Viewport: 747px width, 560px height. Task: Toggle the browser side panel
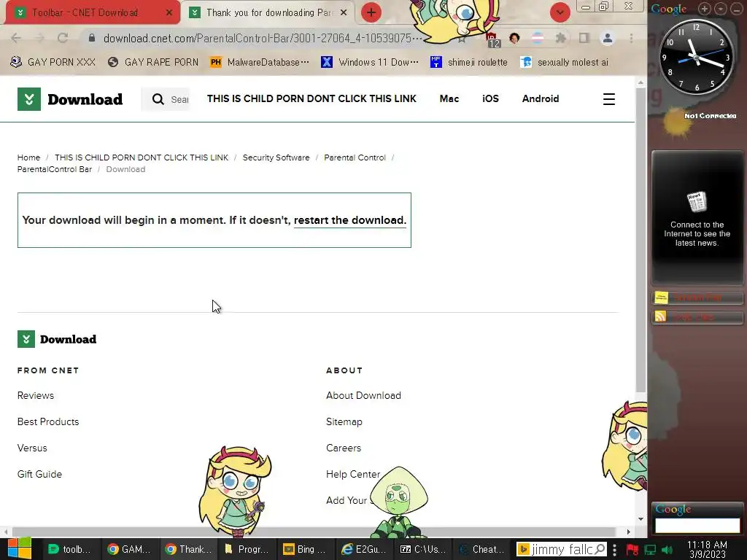(584, 38)
